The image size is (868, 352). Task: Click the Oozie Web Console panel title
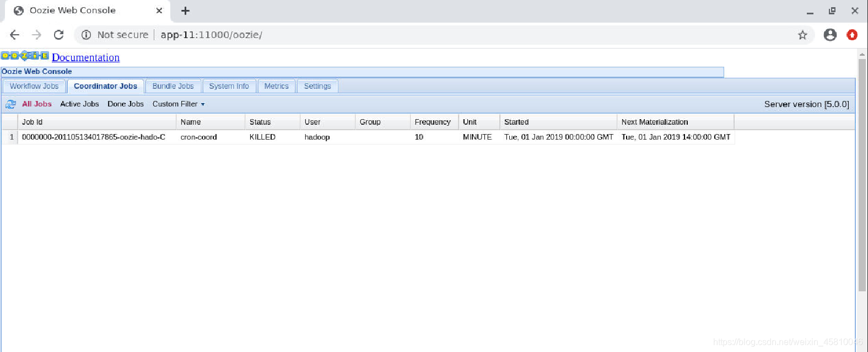(36, 72)
